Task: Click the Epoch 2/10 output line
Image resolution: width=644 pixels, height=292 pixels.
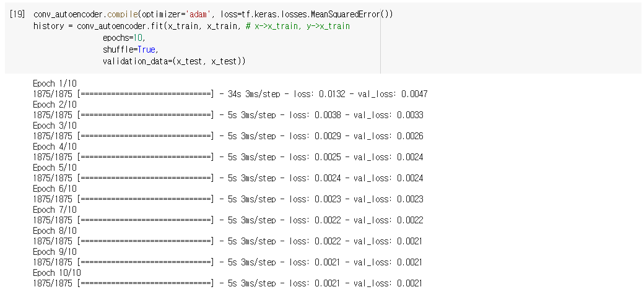Action: (54, 105)
